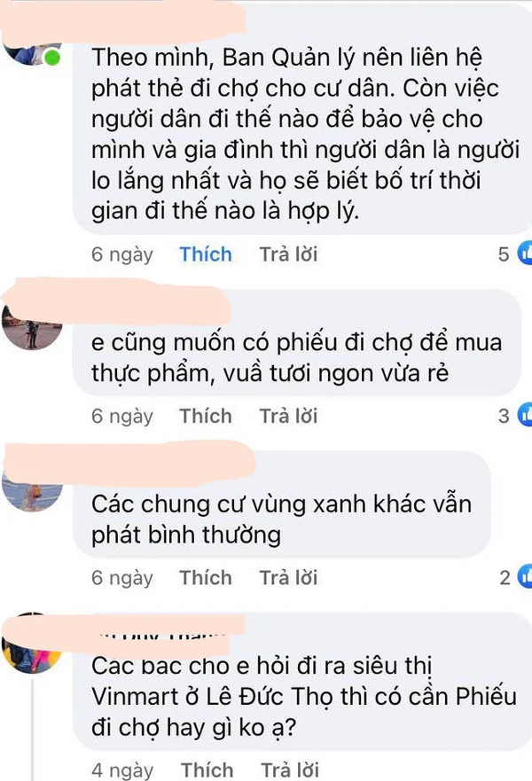The image size is (532, 781).
Task: Reply to the phát bình thường comment
Action: click(x=288, y=578)
